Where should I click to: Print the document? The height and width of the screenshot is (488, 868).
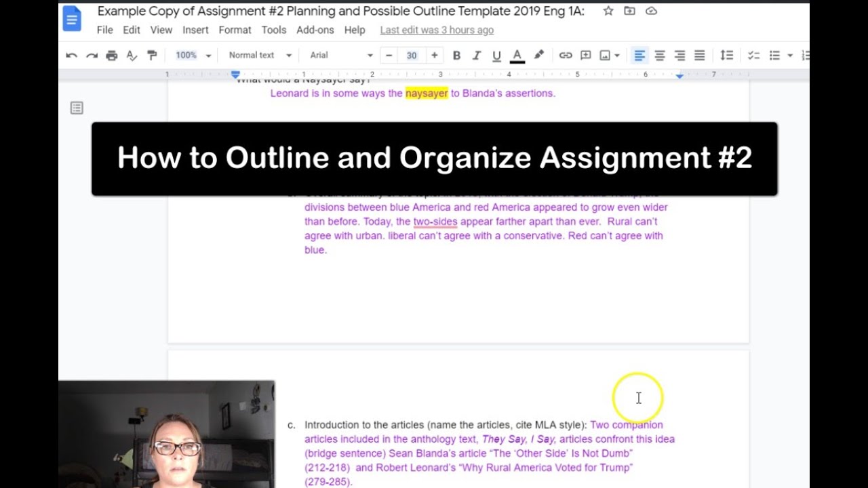(x=112, y=56)
